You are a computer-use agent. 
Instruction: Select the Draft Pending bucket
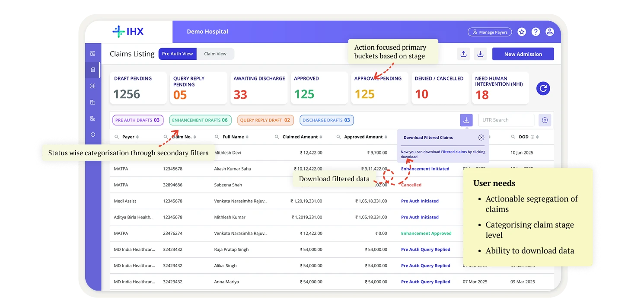(x=138, y=88)
